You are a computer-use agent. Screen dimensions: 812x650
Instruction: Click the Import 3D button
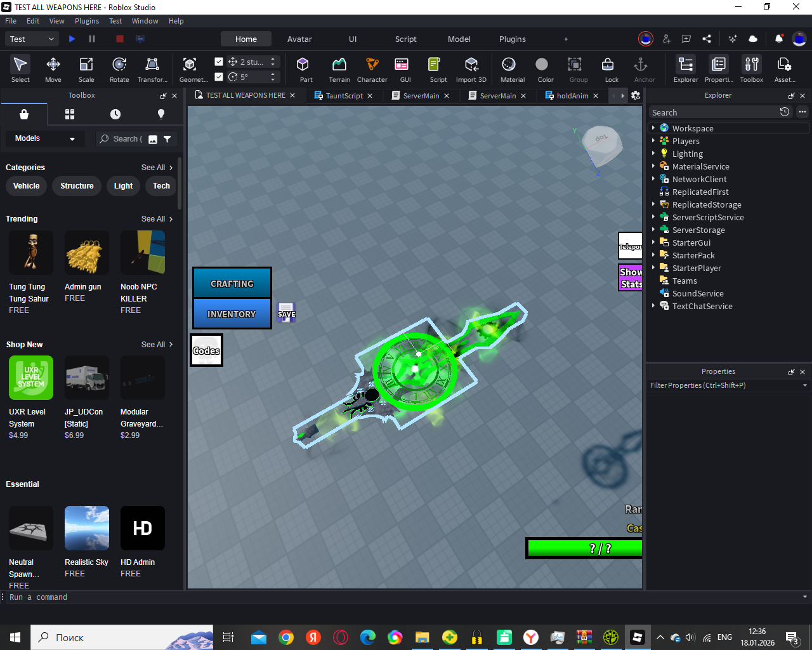tap(471, 69)
